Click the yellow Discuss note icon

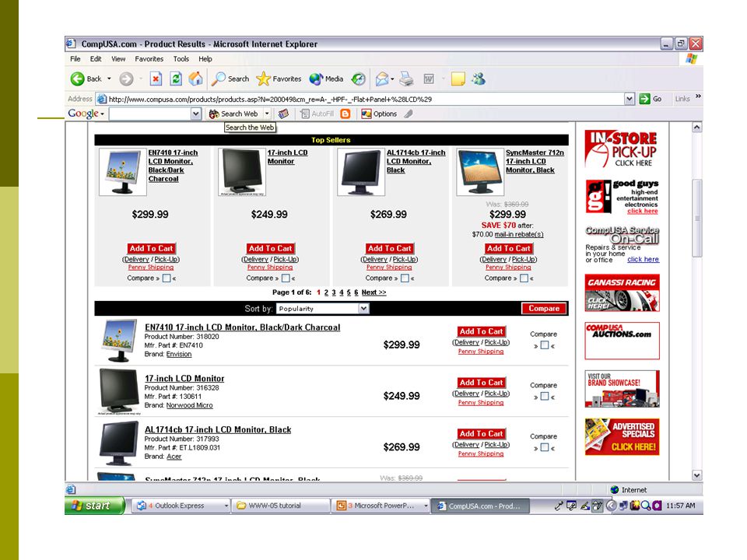pos(458,79)
